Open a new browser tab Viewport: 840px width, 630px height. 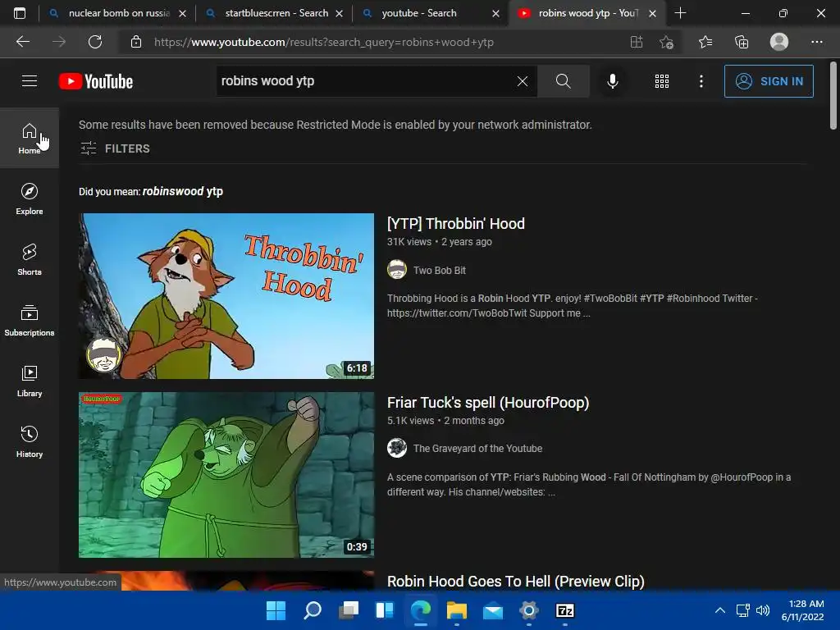pyautogui.click(x=680, y=13)
